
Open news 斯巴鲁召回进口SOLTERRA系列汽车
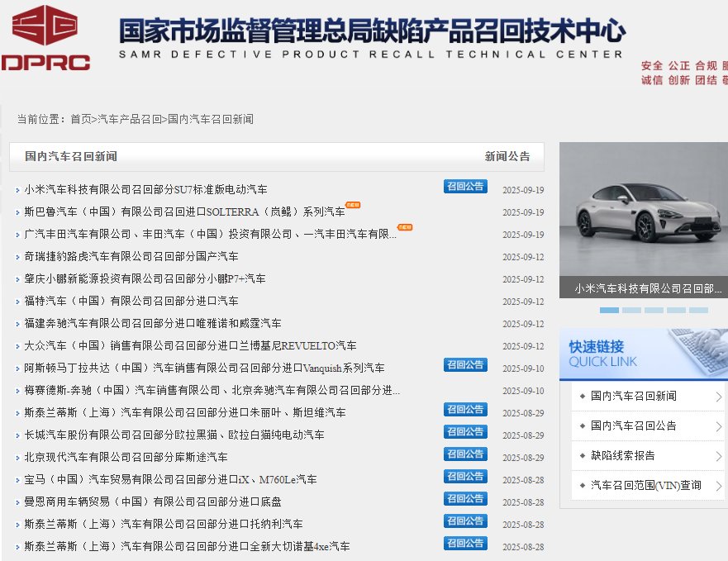click(x=184, y=212)
